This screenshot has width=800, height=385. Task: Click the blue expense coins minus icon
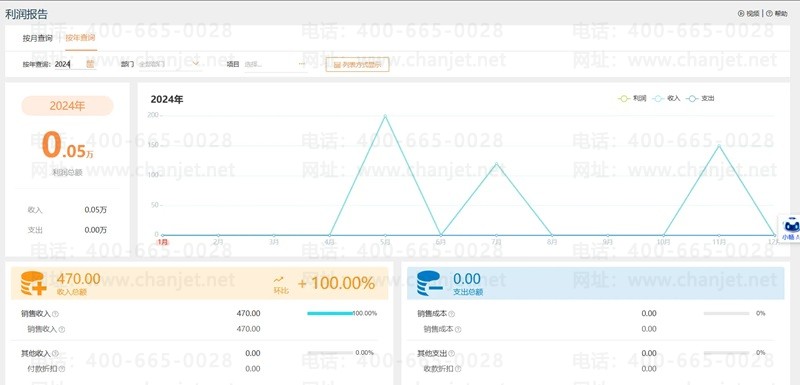click(x=430, y=283)
